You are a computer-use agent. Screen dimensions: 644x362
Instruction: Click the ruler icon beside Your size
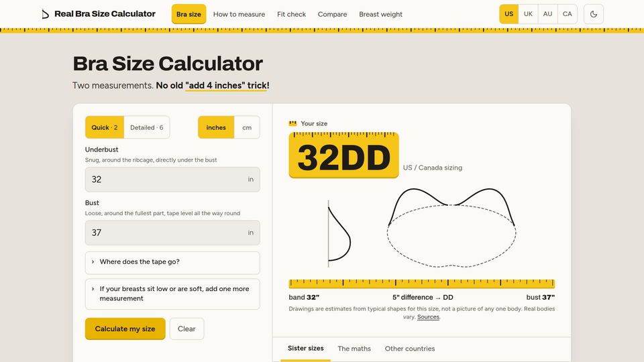coord(292,123)
